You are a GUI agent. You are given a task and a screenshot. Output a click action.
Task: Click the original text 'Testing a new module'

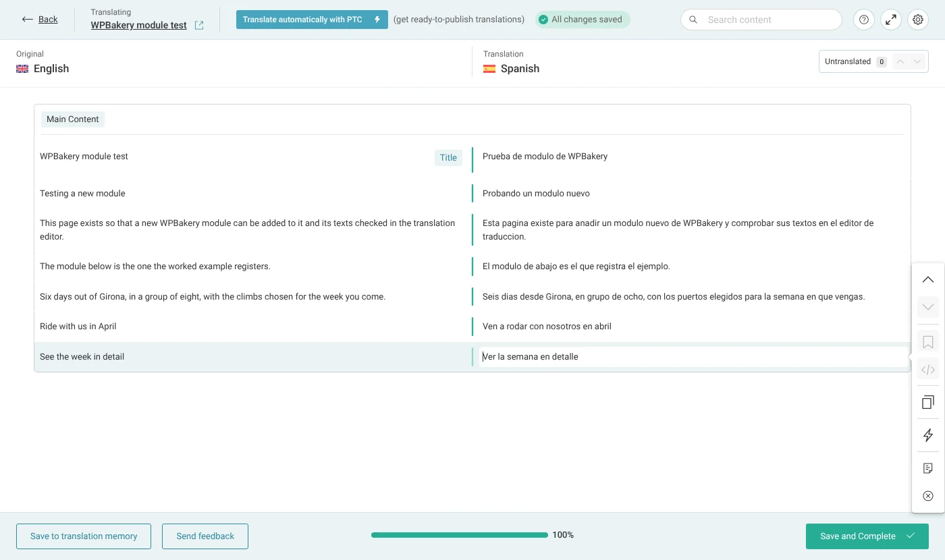click(82, 194)
